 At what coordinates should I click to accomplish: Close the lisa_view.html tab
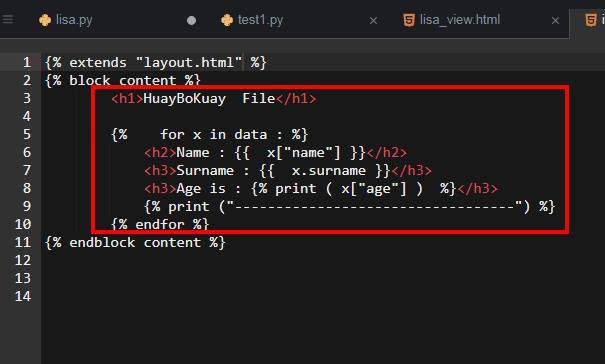[555, 20]
